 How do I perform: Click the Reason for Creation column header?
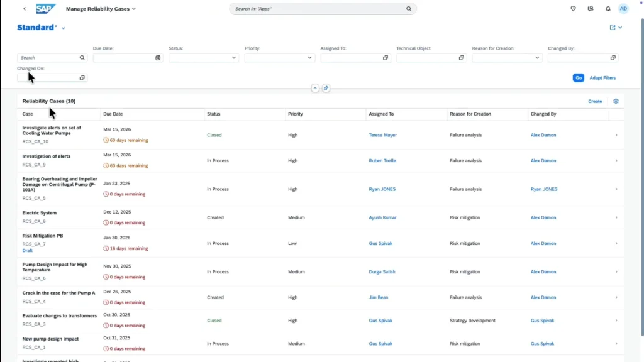point(470,114)
